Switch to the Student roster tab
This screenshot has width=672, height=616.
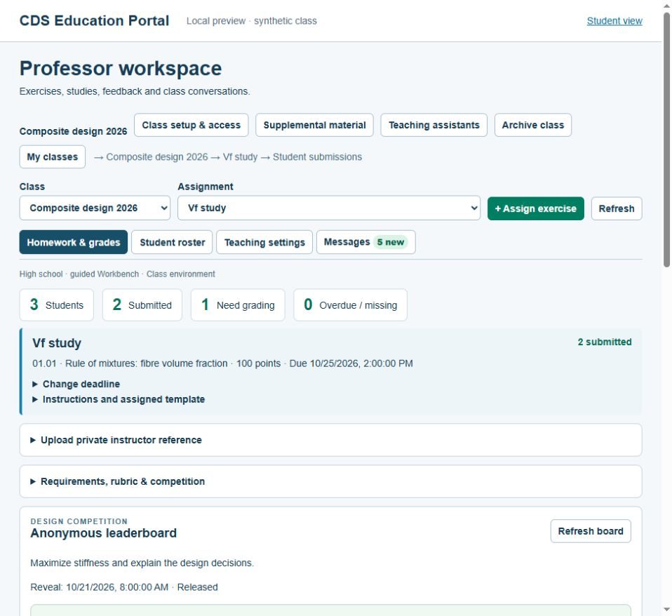(x=172, y=242)
